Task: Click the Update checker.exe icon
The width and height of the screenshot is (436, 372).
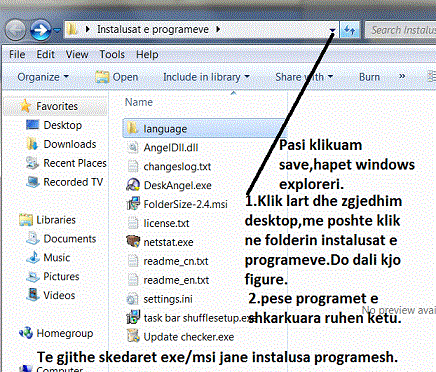Action: click(x=133, y=336)
